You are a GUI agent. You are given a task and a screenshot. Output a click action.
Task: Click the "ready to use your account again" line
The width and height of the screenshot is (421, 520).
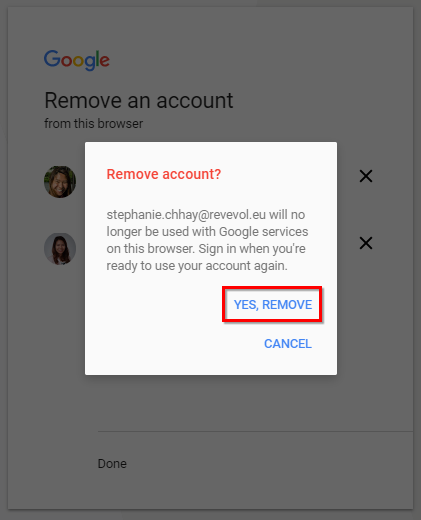[197, 266]
